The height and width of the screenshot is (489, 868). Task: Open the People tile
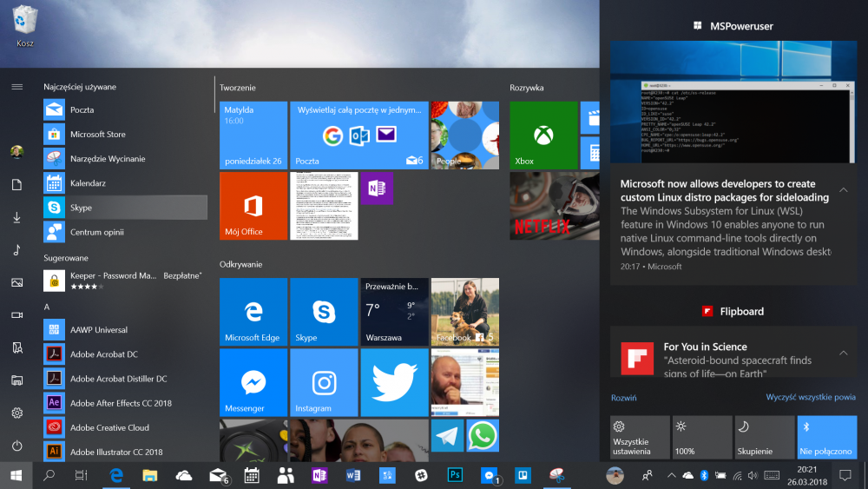(x=465, y=135)
